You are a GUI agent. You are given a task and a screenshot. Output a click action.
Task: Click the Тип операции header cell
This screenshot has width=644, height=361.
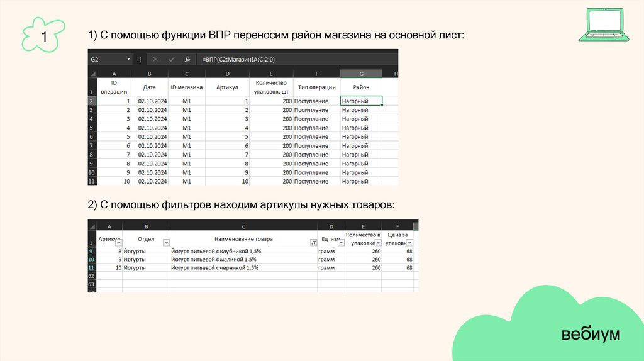click(317, 87)
